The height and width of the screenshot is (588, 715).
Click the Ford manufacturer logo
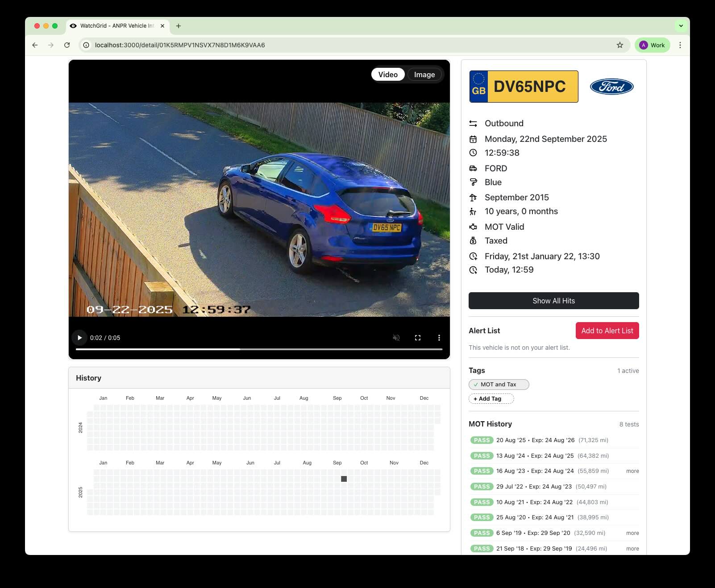(611, 87)
